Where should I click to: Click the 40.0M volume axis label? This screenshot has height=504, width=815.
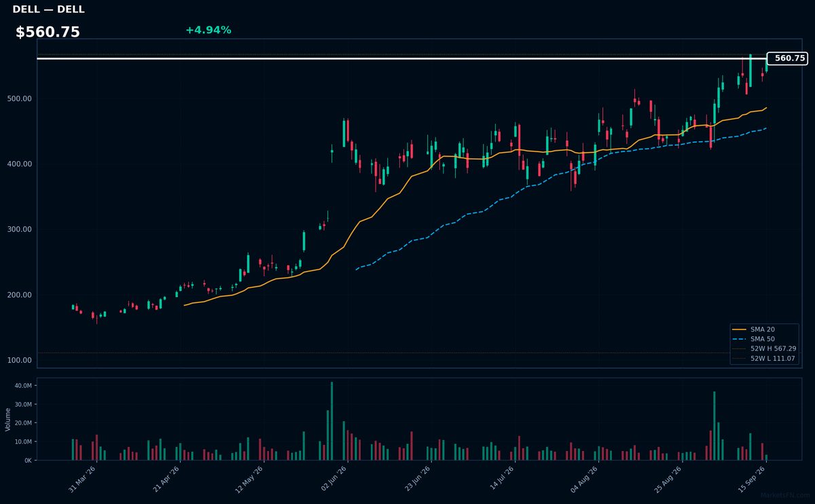pyautogui.click(x=23, y=386)
